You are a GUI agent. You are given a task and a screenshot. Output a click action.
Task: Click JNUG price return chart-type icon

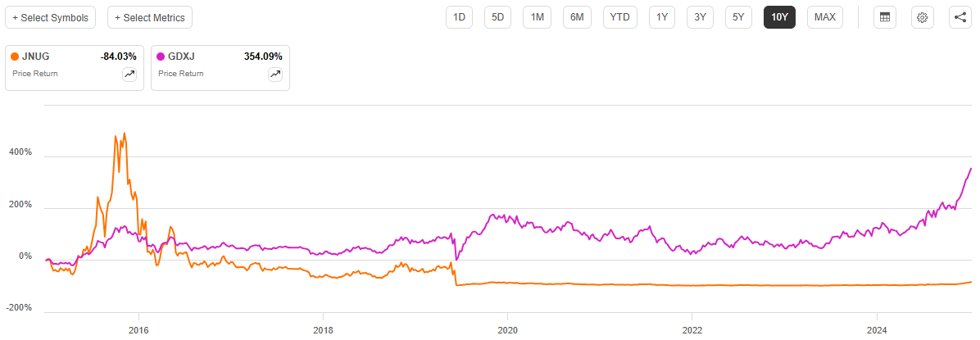point(129,74)
